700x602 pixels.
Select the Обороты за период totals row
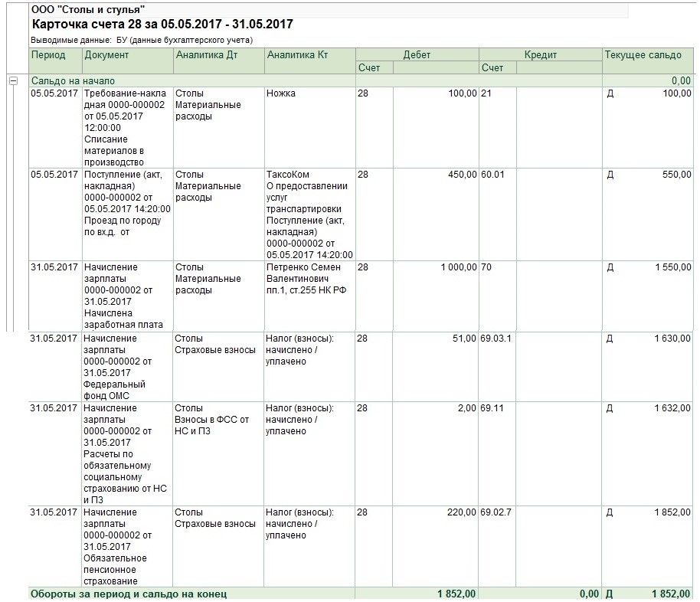[361, 594]
